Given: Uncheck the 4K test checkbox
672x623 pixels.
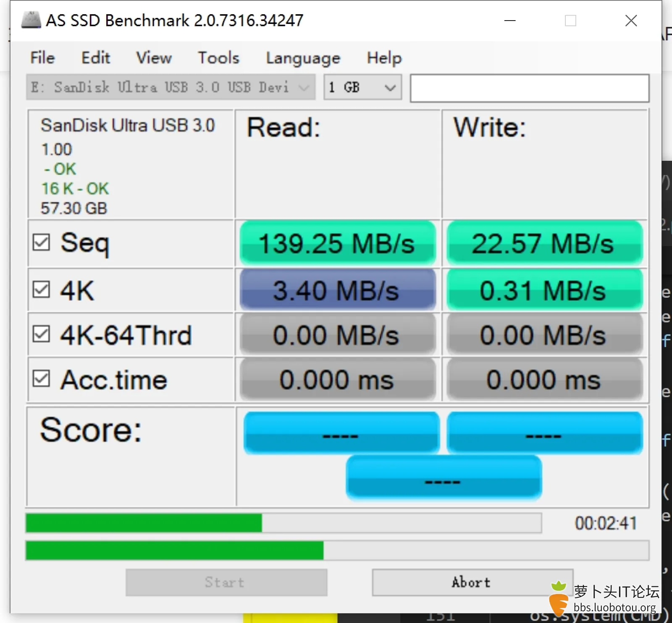Looking at the screenshot, I should 41,289.
